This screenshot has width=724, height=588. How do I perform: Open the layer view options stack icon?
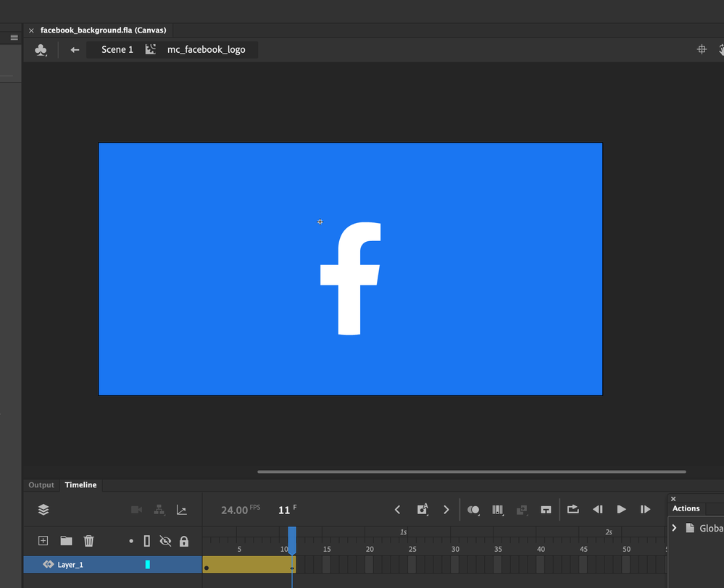(43, 510)
